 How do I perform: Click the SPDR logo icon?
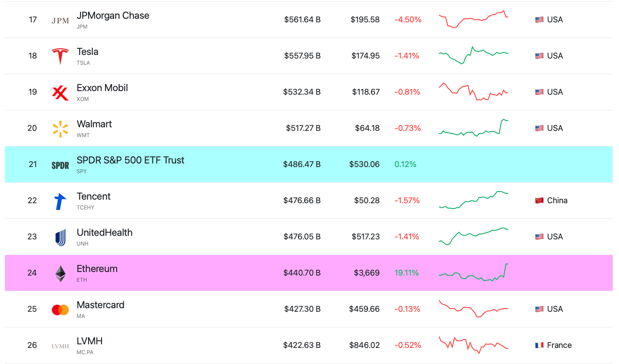click(60, 165)
